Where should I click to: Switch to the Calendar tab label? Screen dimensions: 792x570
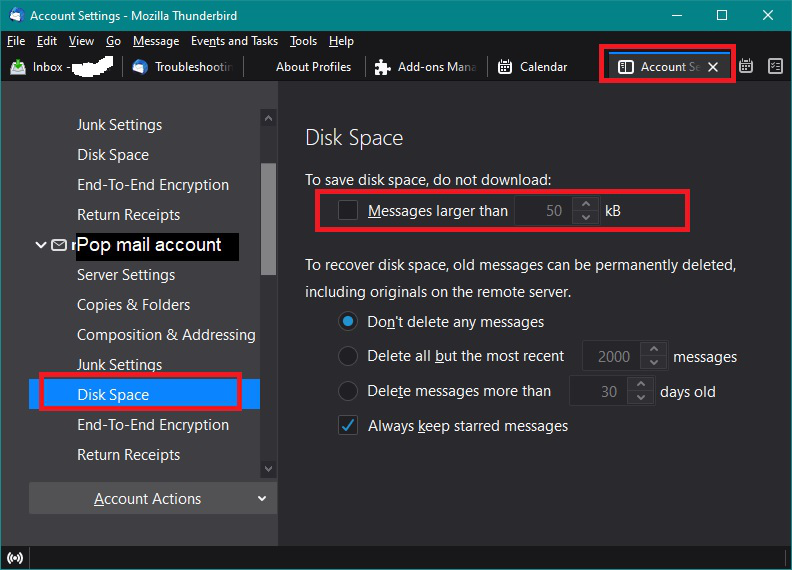543,67
